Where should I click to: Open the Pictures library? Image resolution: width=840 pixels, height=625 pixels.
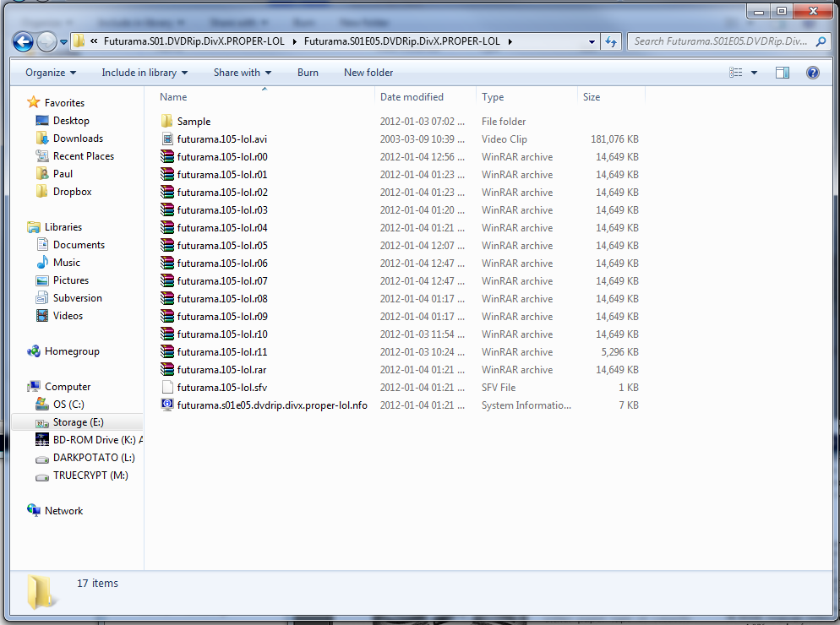point(71,280)
